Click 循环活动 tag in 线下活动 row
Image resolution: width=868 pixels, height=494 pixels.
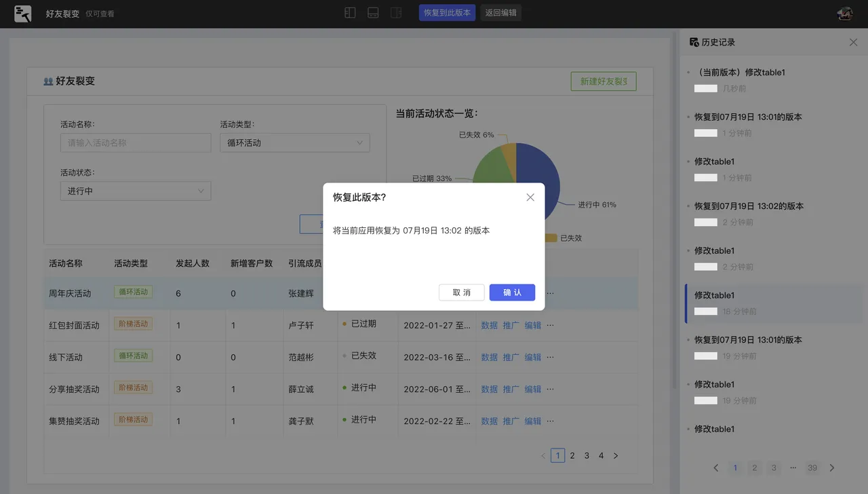coord(133,356)
